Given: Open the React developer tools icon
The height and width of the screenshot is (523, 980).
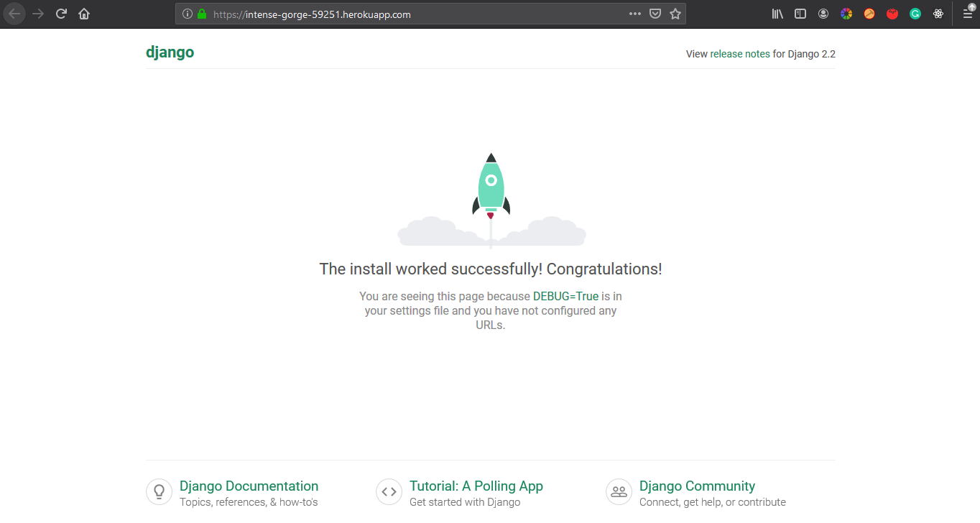Looking at the screenshot, I should point(938,14).
